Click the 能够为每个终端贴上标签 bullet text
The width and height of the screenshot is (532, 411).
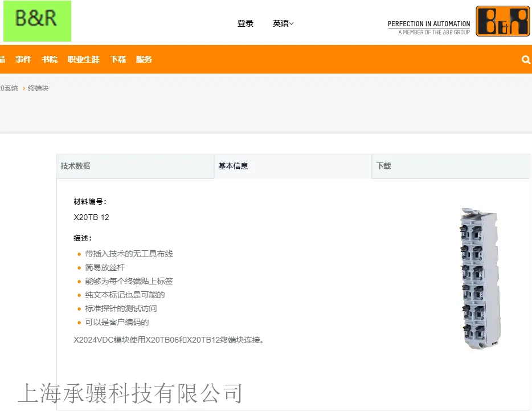point(129,281)
